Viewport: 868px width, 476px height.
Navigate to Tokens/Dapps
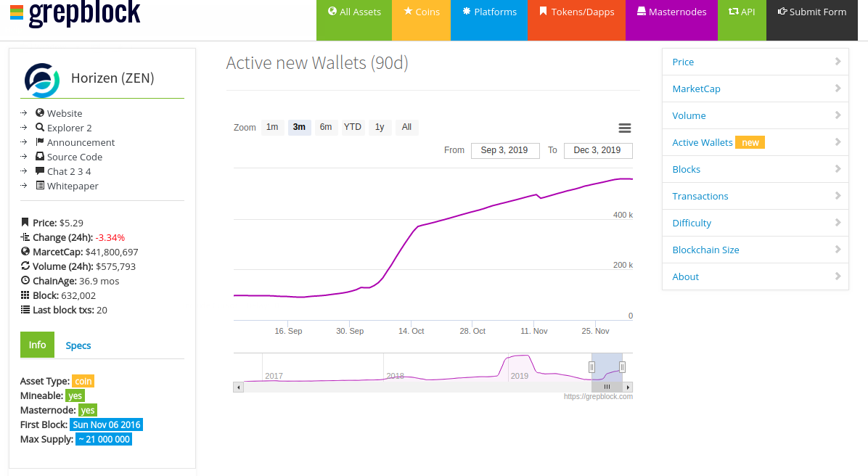point(577,20)
